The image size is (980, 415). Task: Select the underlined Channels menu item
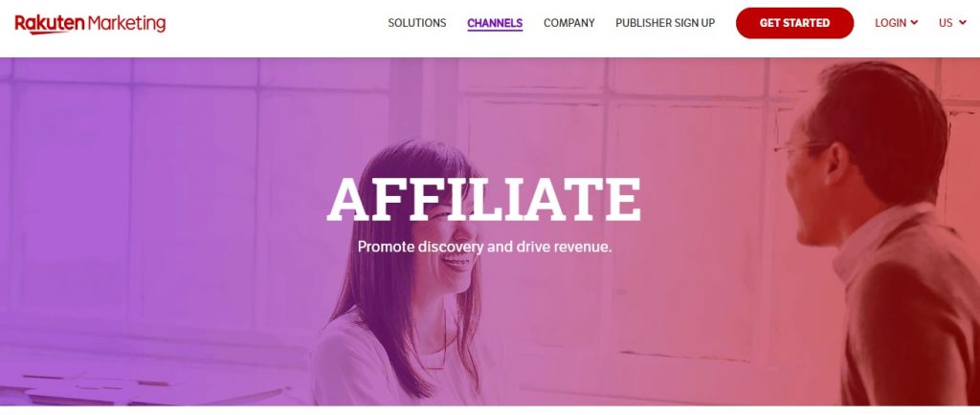coord(495,23)
